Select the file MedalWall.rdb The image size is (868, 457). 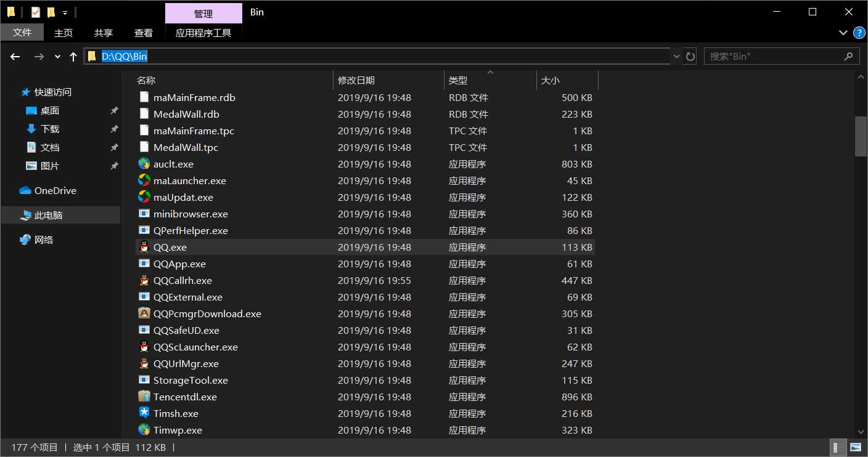click(x=186, y=114)
